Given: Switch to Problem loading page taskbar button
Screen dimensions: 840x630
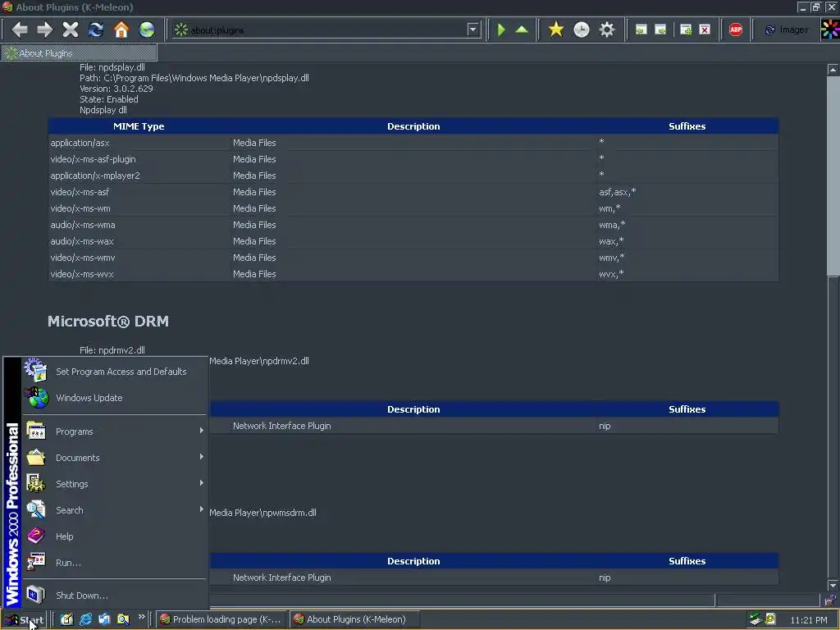Looking at the screenshot, I should (221, 619).
